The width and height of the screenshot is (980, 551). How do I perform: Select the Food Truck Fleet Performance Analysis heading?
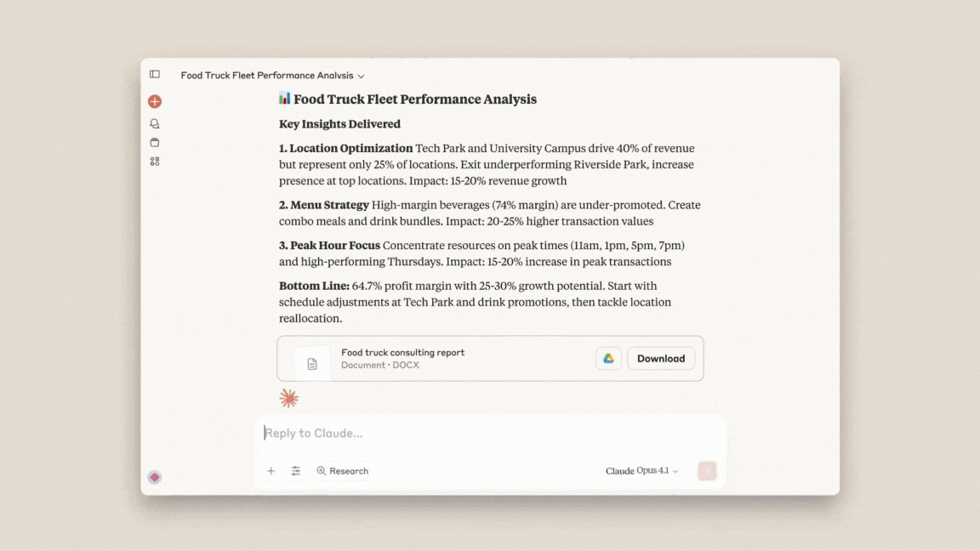point(407,99)
